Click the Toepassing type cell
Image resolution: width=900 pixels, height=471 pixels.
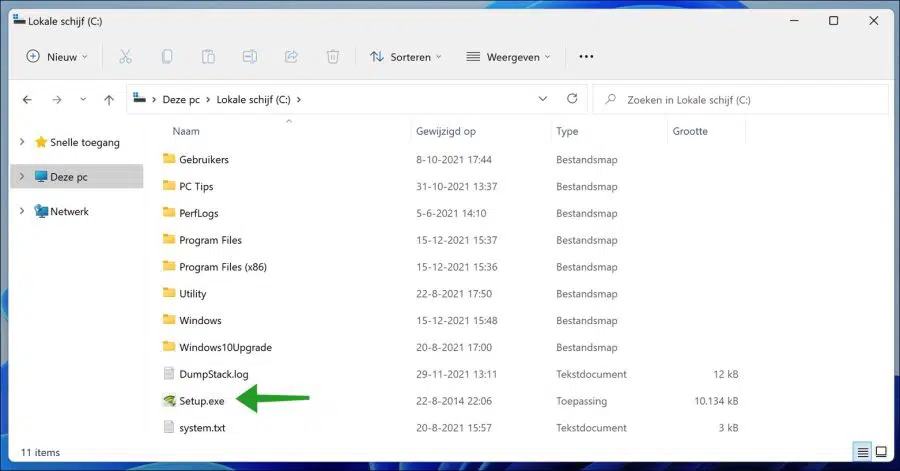581,401
